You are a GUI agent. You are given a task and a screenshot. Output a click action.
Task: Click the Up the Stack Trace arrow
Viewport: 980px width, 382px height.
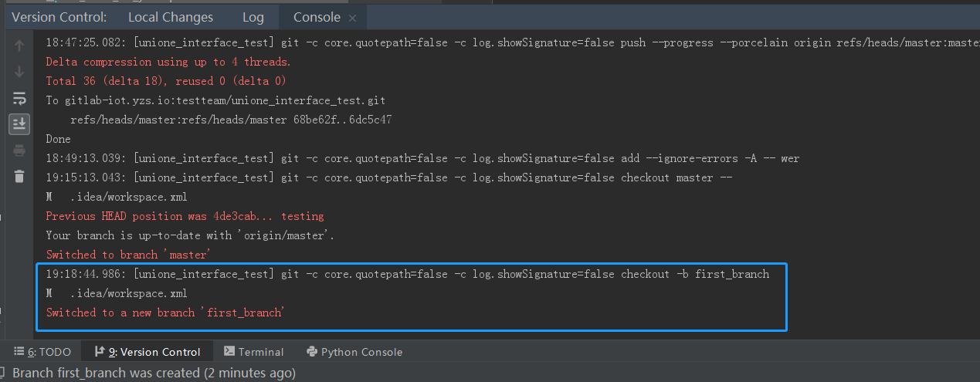point(19,46)
